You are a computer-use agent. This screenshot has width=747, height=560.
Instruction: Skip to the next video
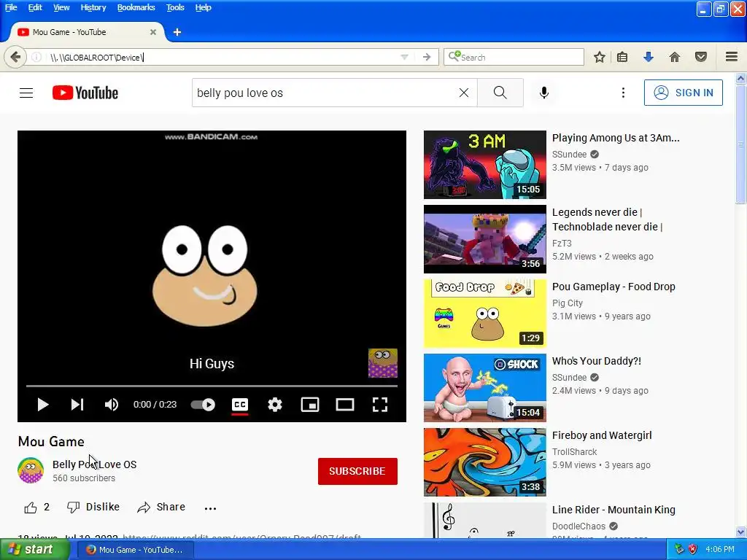77,404
